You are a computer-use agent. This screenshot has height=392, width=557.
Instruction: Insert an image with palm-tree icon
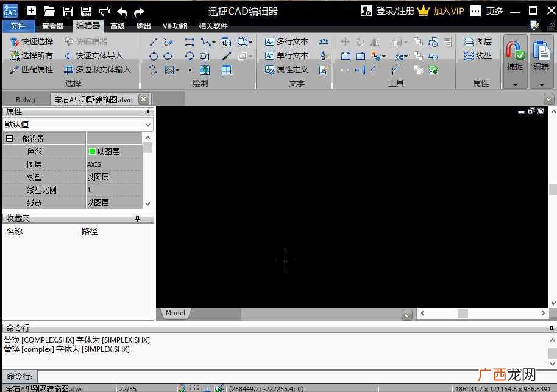(205, 70)
